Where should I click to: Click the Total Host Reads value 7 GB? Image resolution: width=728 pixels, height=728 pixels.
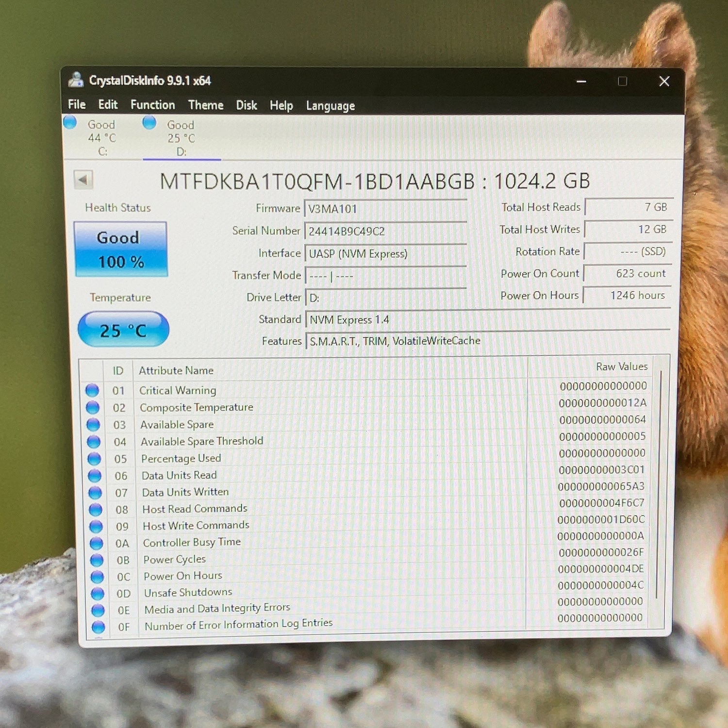(629, 207)
